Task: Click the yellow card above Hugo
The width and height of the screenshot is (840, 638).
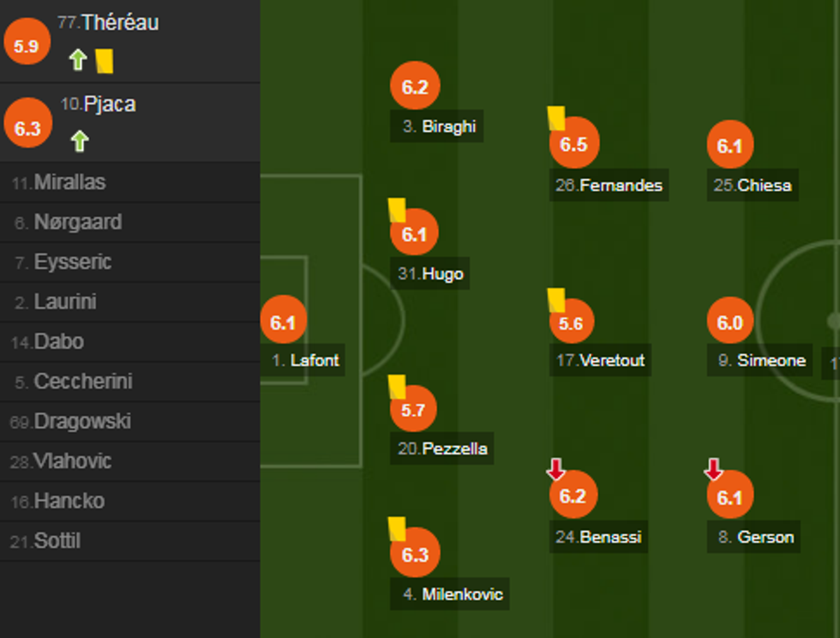Action: [x=397, y=210]
